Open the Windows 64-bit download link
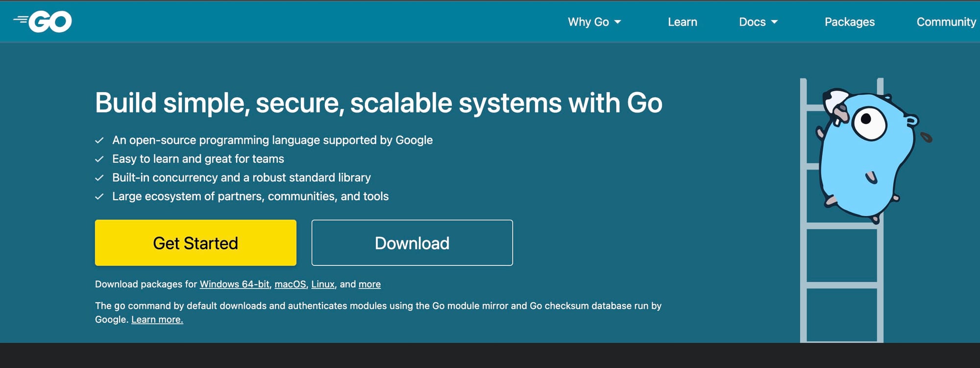 pyautogui.click(x=234, y=284)
